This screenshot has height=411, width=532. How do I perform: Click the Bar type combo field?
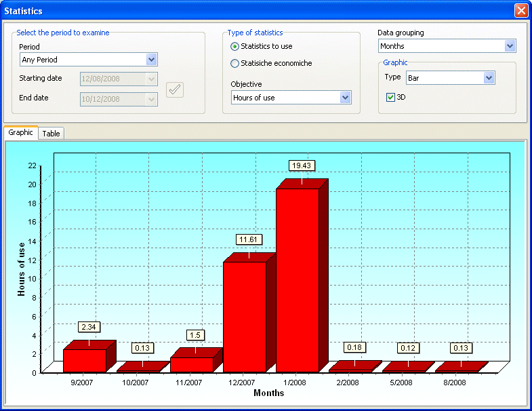tap(451, 78)
